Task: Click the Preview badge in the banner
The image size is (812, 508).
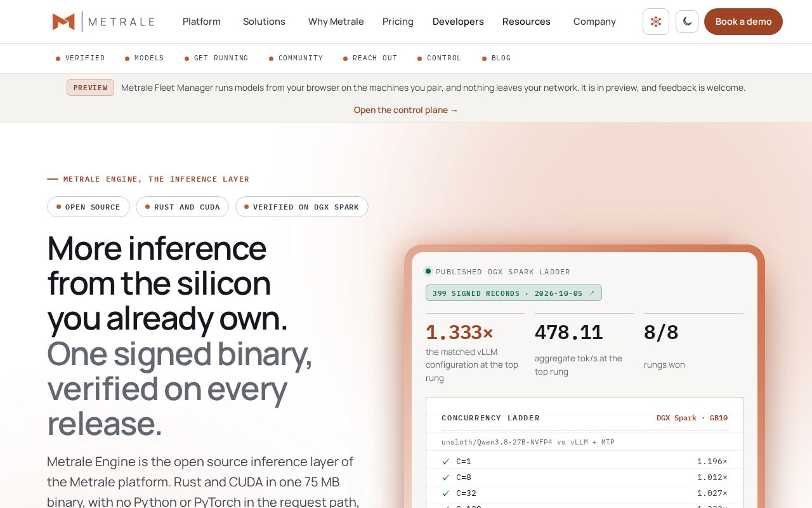Action: point(90,88)
